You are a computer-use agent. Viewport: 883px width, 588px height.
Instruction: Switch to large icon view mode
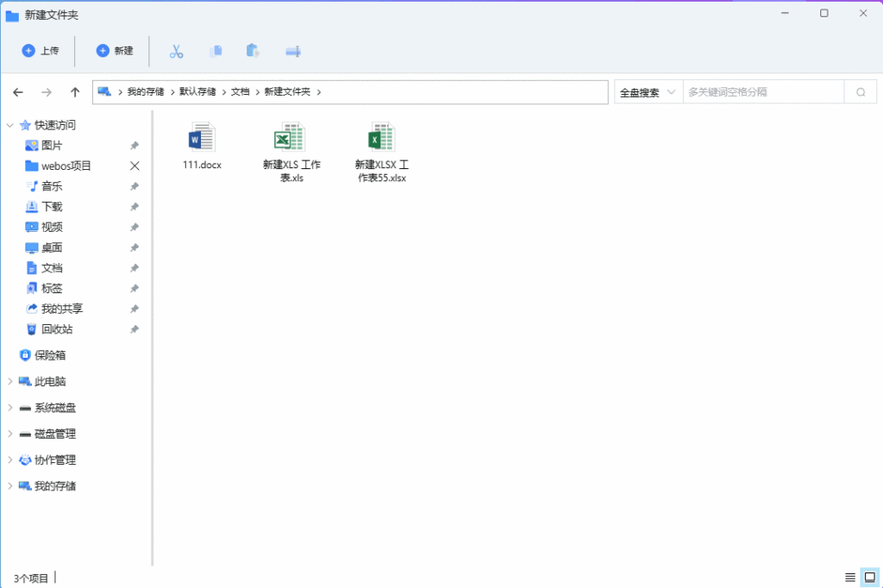[869, 577]
